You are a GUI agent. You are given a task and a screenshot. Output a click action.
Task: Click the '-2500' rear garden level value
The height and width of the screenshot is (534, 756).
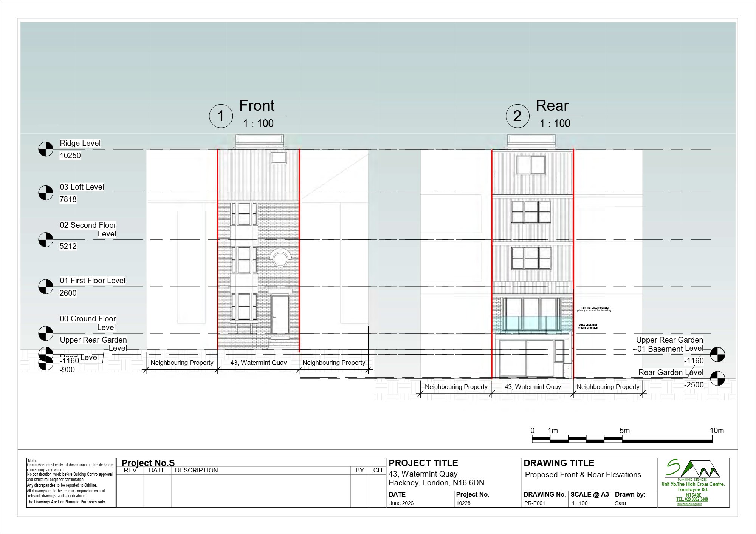[x=694, y=385]
